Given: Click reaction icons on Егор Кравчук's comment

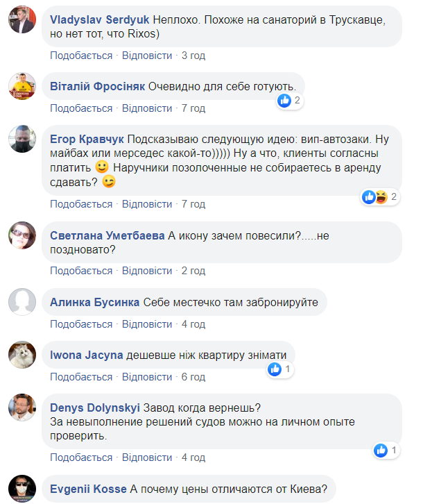Looking at the screenshot, I should pos(375,197).
